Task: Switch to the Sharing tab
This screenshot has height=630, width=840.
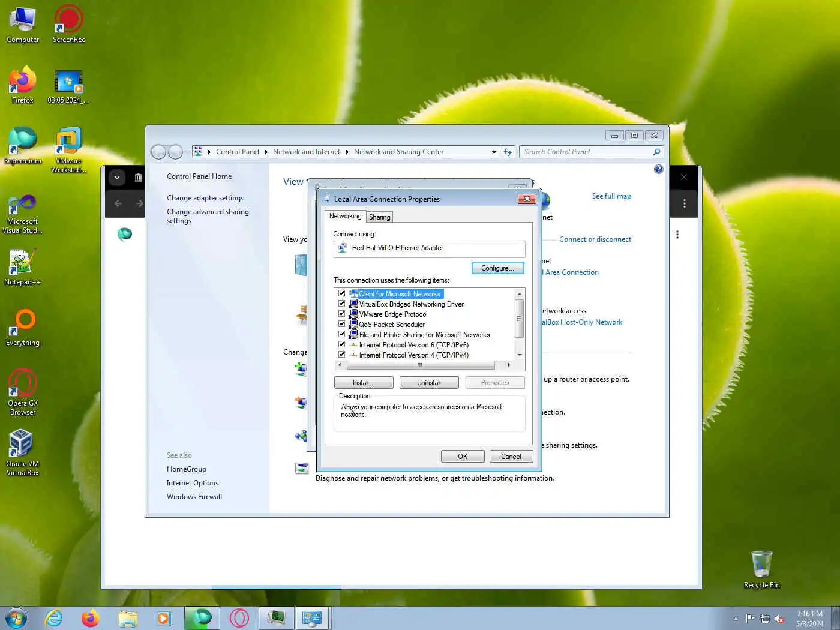Action: pos(379,217)
